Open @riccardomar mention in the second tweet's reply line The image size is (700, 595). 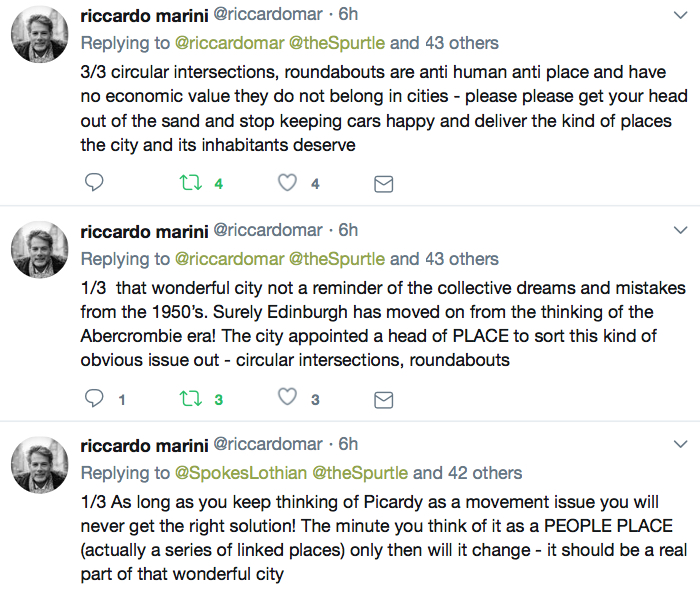[229, 259]
